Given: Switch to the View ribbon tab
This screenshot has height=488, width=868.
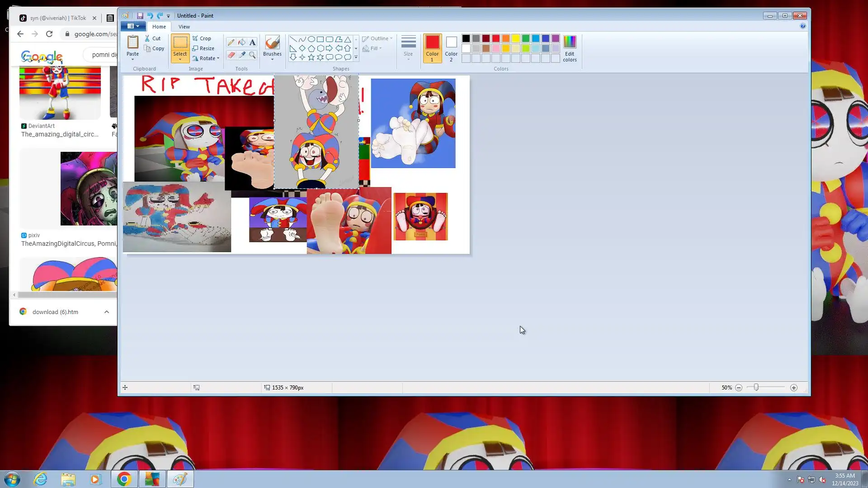Looking at the screenshot, I should [184, 27].
